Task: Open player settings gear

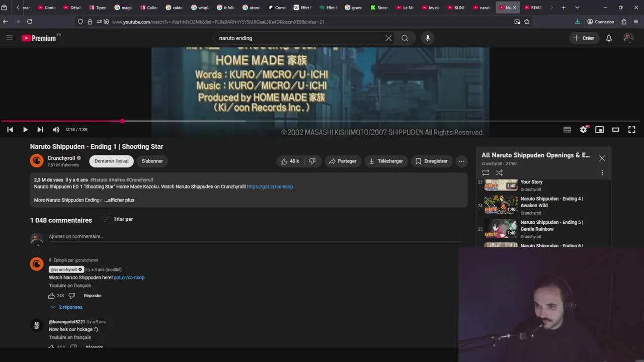Action: [x=583, y=130]
